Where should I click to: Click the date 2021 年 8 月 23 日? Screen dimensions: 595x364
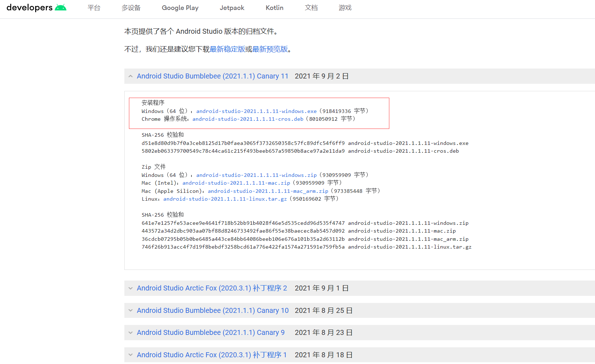coord(324,333)
